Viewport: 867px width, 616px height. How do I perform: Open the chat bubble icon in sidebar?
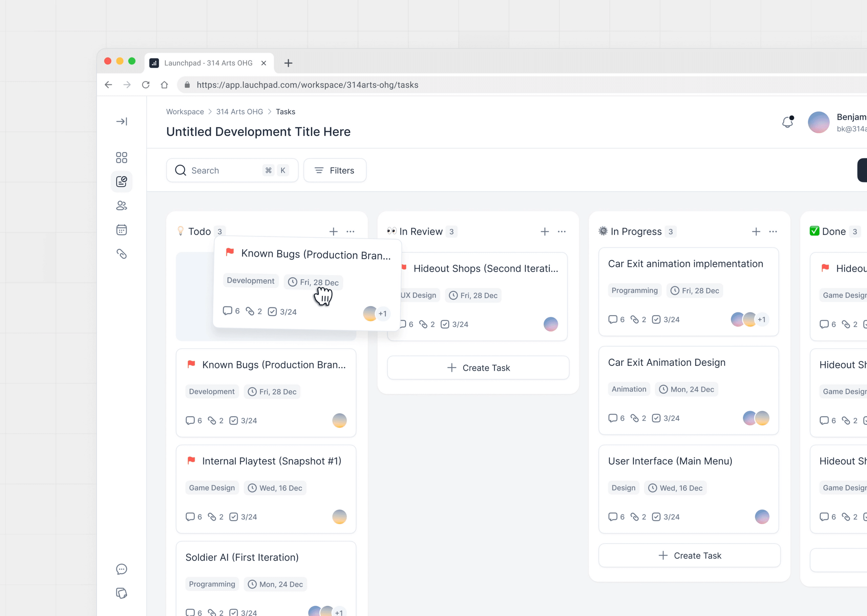pyautogui.click(x=122, y=569)
